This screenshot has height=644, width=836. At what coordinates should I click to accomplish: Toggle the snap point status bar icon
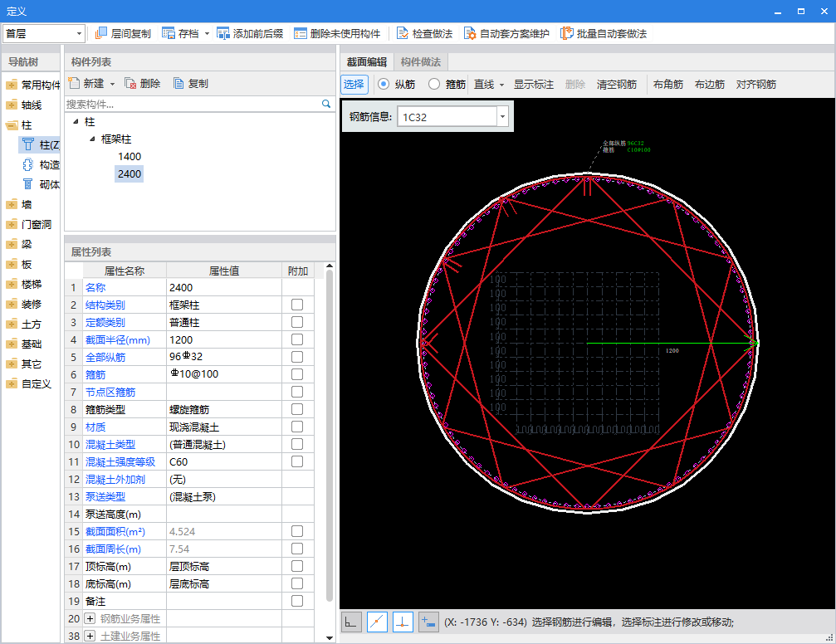pos(377,622)
